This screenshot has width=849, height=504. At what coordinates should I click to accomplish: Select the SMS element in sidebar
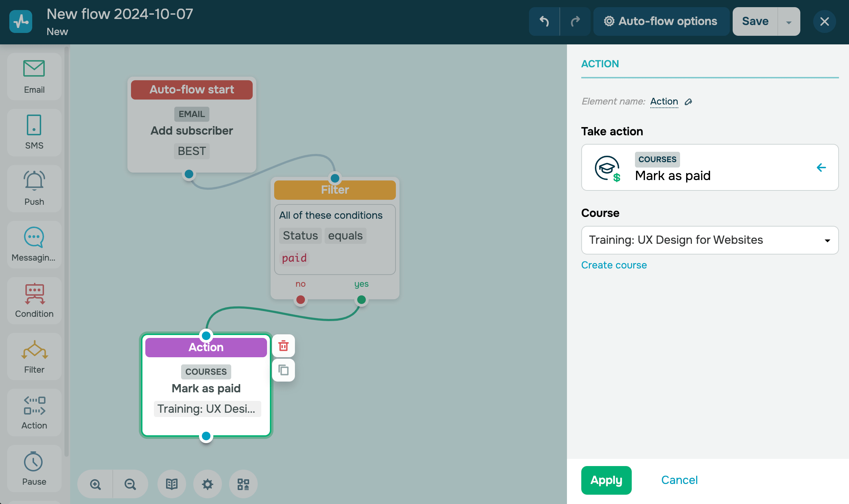tap(34, 132)
